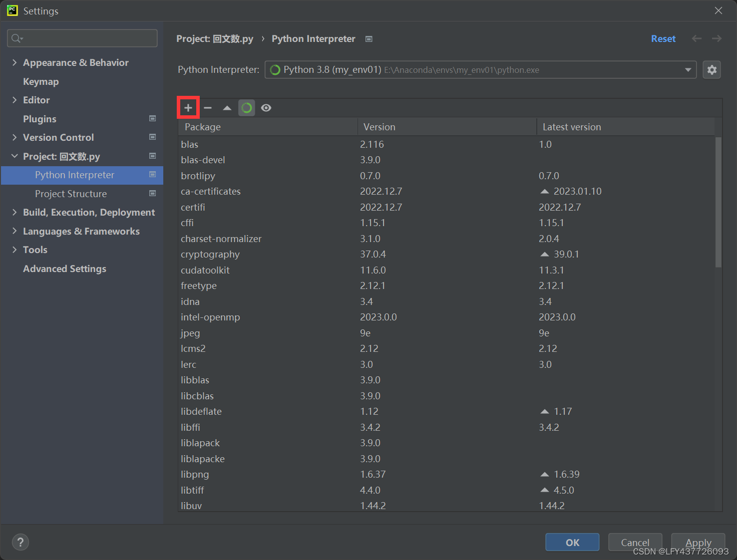
Task: Select the cffi package row
Action: pyautogui.click(x=446, y=223)
